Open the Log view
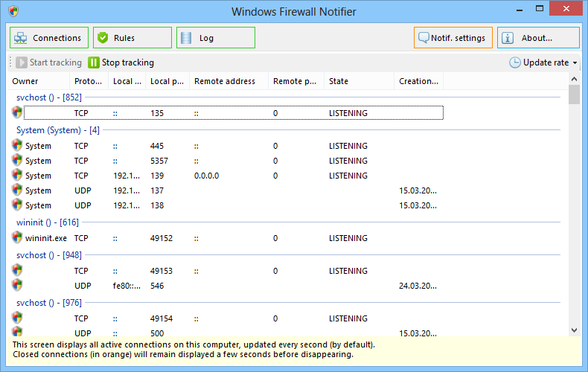The image size is (588, 372). 216,37
